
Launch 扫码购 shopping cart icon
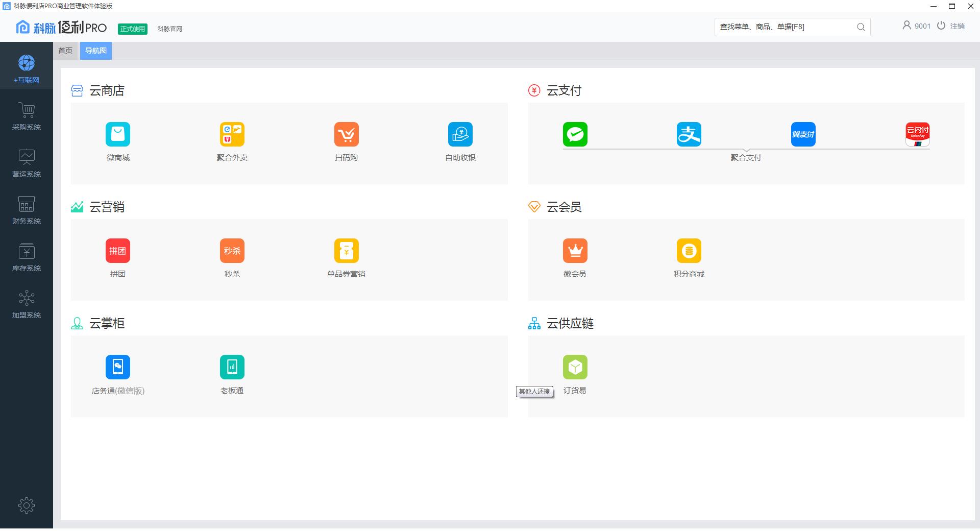347,134
